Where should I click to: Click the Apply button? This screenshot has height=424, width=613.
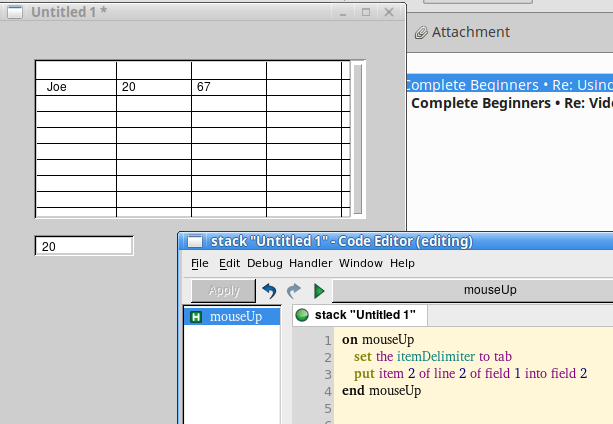coord(223,291)
